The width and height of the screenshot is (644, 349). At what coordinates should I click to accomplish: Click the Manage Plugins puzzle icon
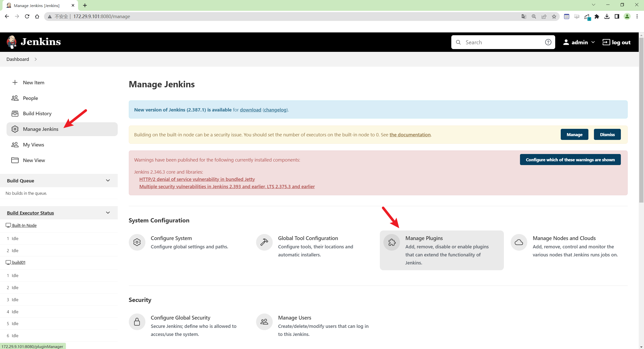pyautogui.click(x=392, y=242)
